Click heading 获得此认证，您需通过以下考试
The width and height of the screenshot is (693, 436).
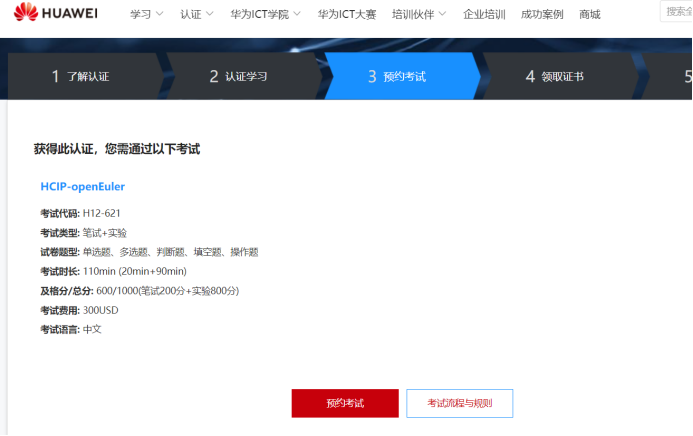pos(117,149)
